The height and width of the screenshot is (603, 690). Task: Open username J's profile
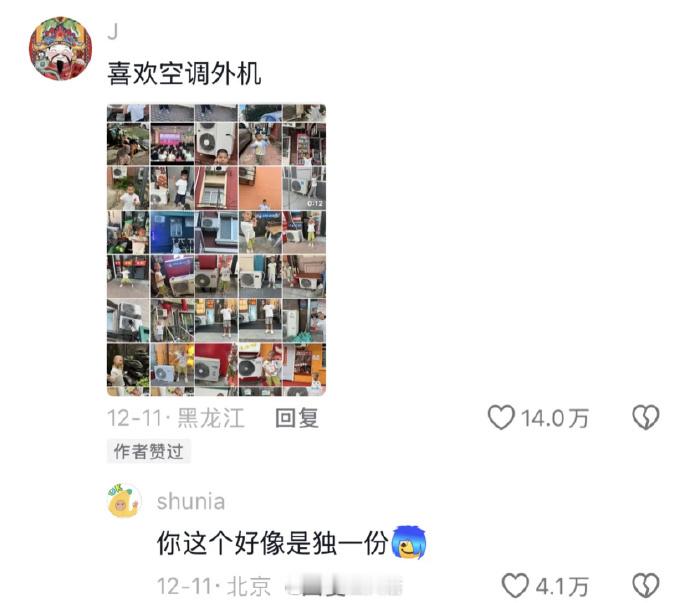click(113, 32)
